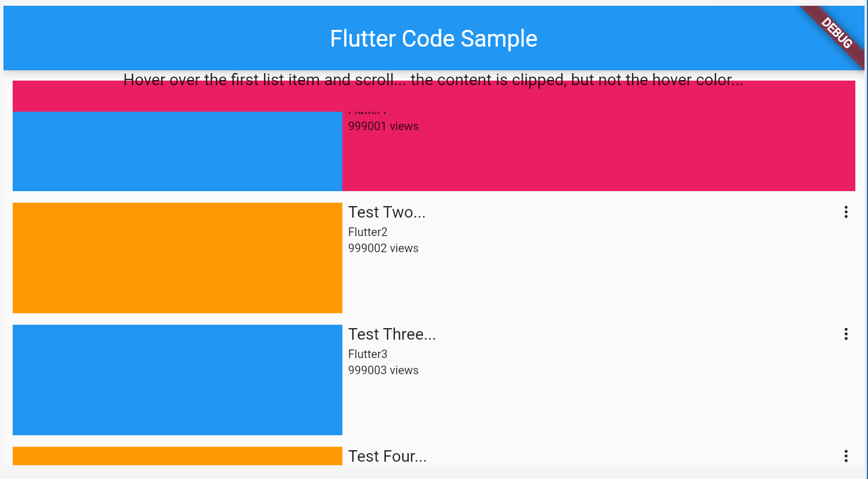This screenshot has height=479, width=868.
Task: Open the three-dot menu for Test Three
Action: [x=846, y=334]
